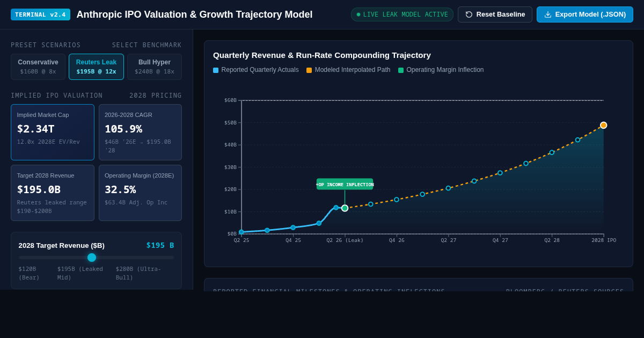Select the Bull Hyper preset scenario
This screenshot has width=644, height=338.
(x=155, y=67)
